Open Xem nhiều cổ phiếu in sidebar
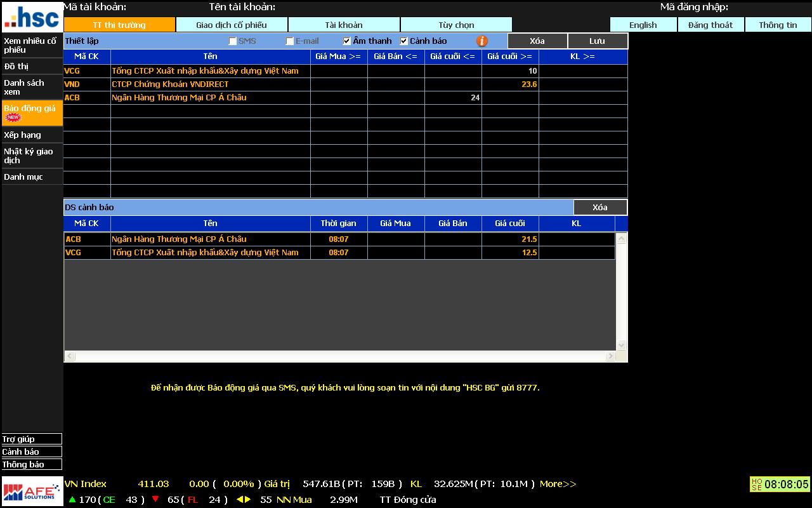Image resolution: width=812 pixels, height=508 pixels. click(32, 46)
